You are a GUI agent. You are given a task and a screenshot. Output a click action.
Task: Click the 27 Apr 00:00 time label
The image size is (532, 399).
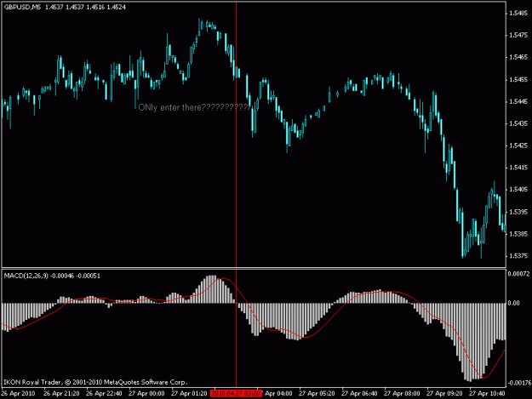[146, 394]
